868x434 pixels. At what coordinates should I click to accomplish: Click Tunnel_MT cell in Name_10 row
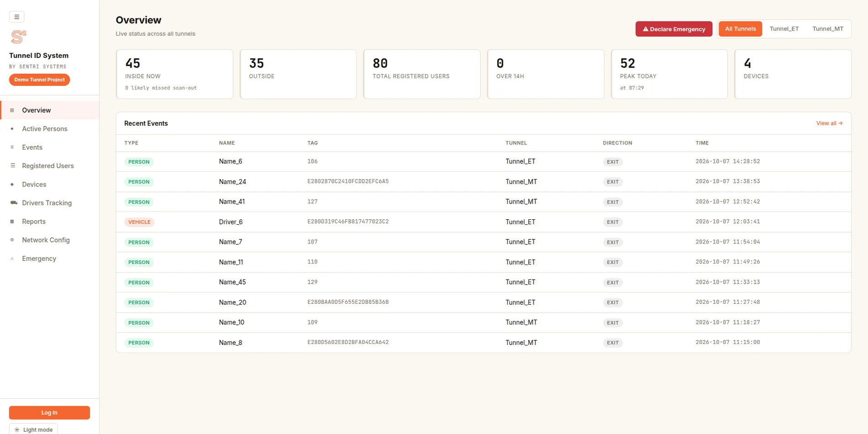(521, 323)
